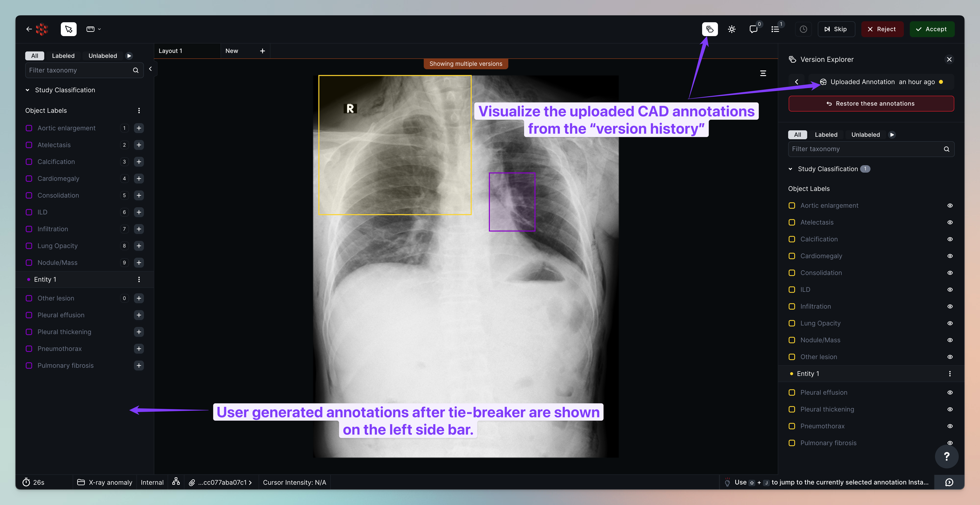Image resolution: width=980 pixels, height=505 pixels.
Task: Switch to the New tab
Action: click(x=232, y=51)
